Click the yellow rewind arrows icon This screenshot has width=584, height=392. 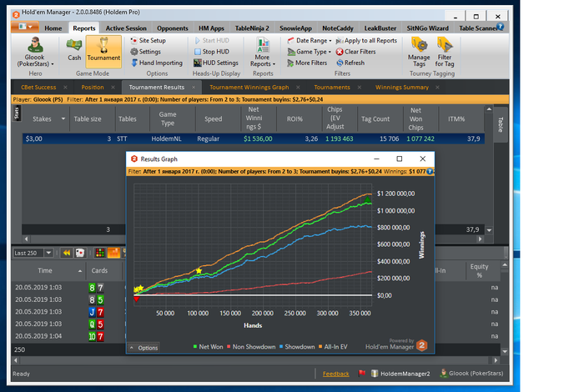point(66,254)
